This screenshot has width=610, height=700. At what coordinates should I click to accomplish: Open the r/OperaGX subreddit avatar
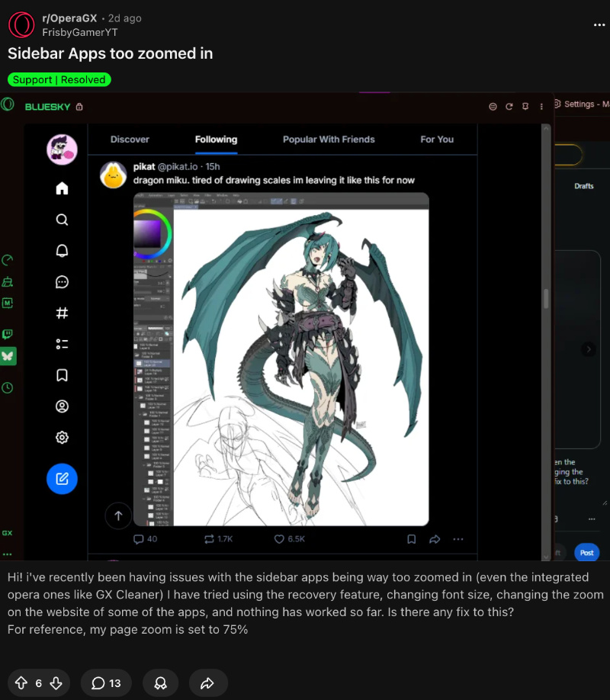(x=21, y=24)
